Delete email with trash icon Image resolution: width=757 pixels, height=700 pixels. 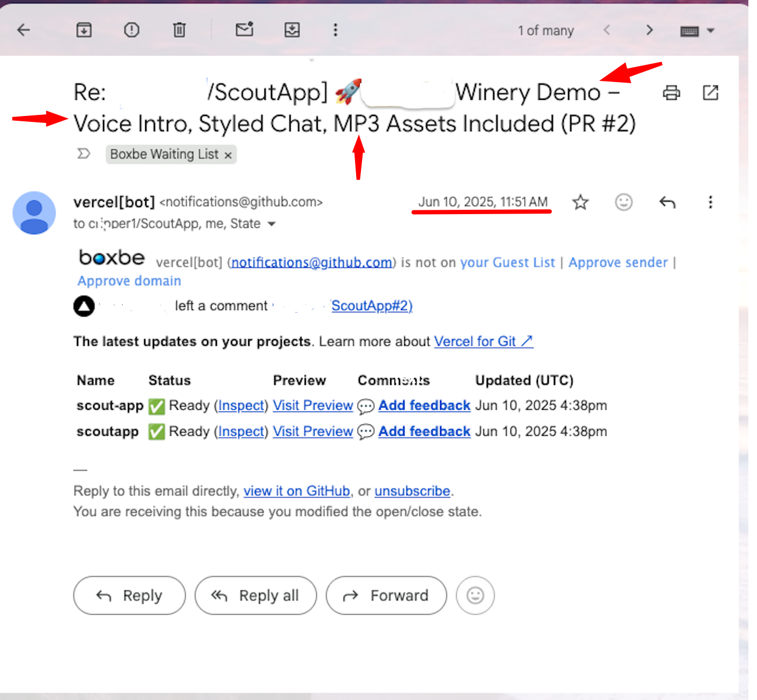click(179, 30)
